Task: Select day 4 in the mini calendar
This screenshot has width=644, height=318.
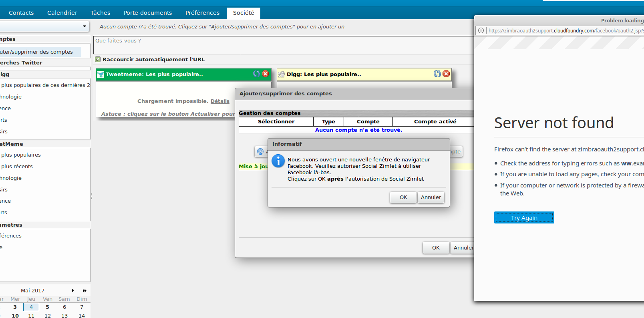Action: click(31, 307)
